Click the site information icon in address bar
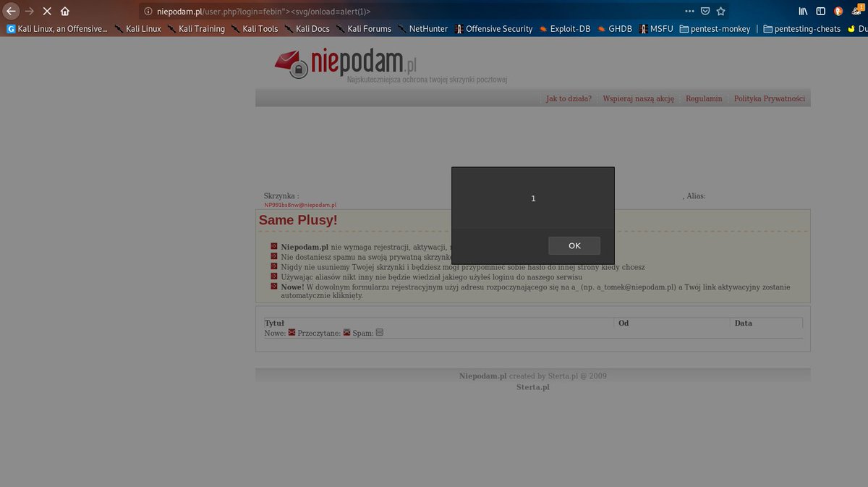Image resolution: width=868 pixels, height=487 pixels. click(148, 11)
